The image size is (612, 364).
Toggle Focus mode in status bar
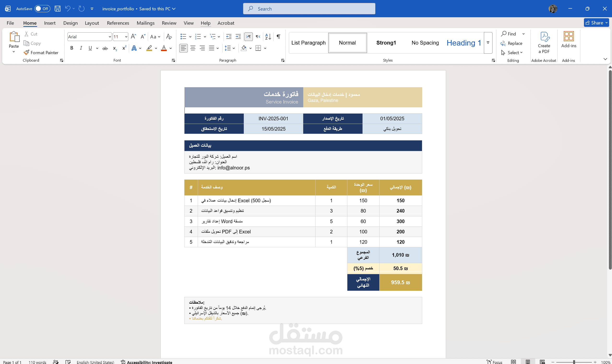[x=494, y=362]
